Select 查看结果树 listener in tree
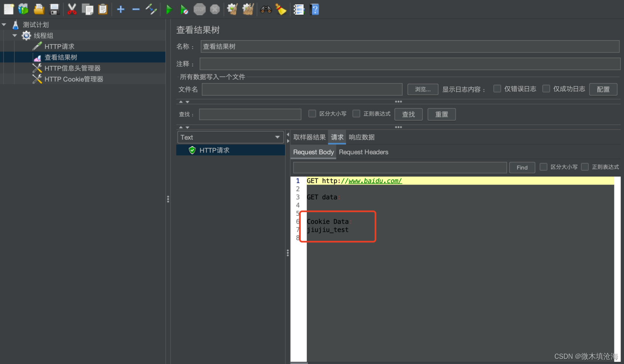624x364 pixels. click(61, 57)
